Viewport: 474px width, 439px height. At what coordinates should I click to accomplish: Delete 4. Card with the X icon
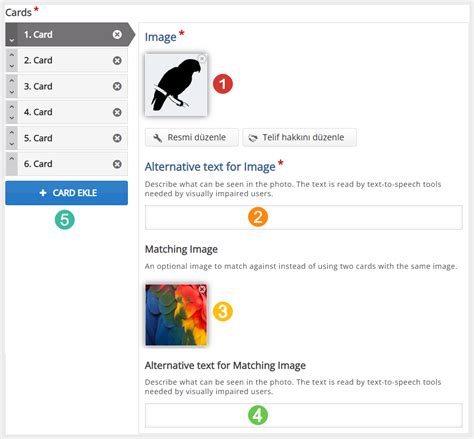tap(117, 112)
